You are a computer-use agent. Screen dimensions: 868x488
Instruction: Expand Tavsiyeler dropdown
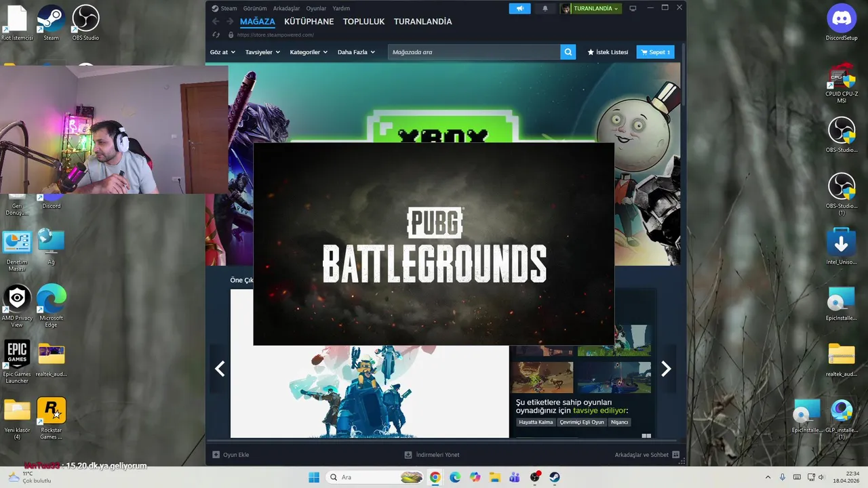262,52
